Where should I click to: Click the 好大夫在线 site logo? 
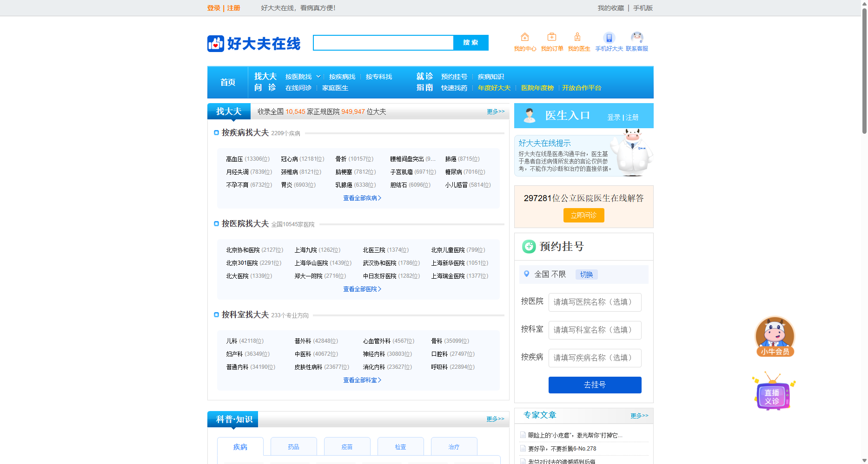pyautogui.click(x=254, y=44)
